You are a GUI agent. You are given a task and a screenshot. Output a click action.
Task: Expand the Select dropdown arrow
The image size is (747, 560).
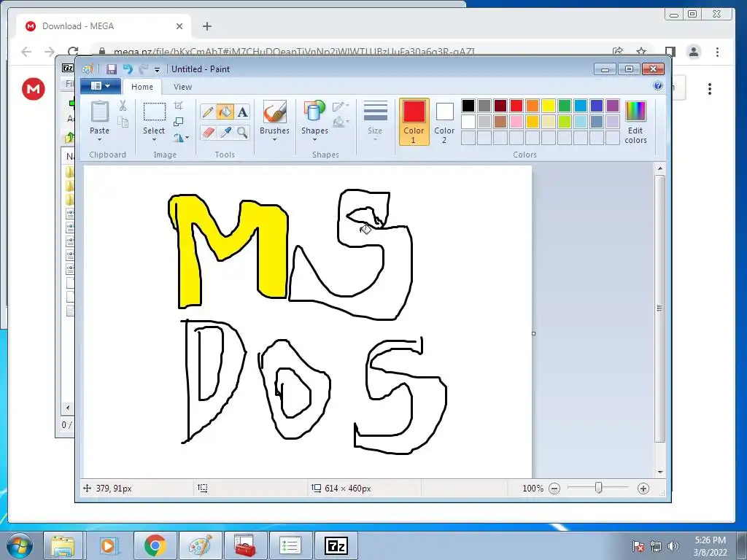(154, 139)
